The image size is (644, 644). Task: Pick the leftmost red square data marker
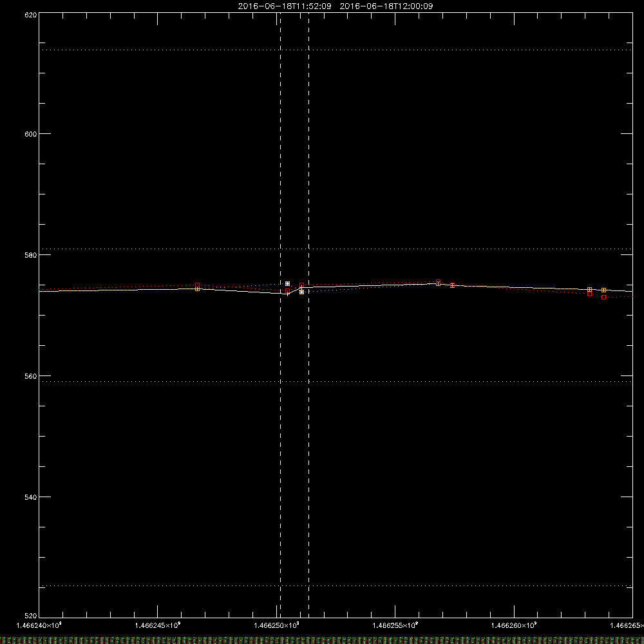click(198, 285)
